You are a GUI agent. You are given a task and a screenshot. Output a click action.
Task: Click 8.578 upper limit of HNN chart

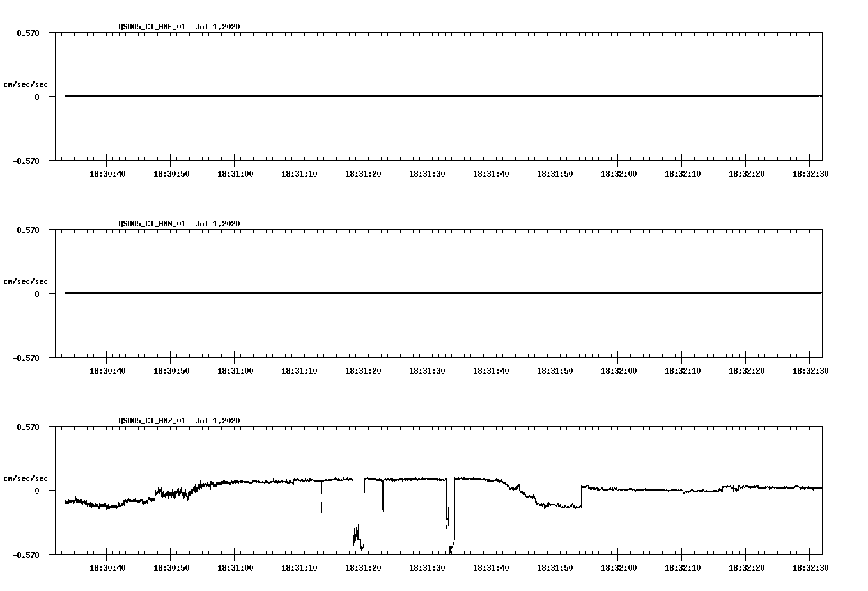tap(27, 230)
